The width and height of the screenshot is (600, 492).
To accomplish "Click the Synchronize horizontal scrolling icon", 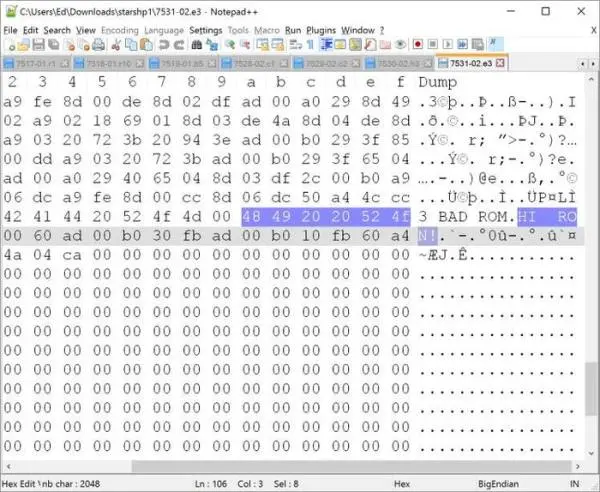I will [x=277, y=45].
